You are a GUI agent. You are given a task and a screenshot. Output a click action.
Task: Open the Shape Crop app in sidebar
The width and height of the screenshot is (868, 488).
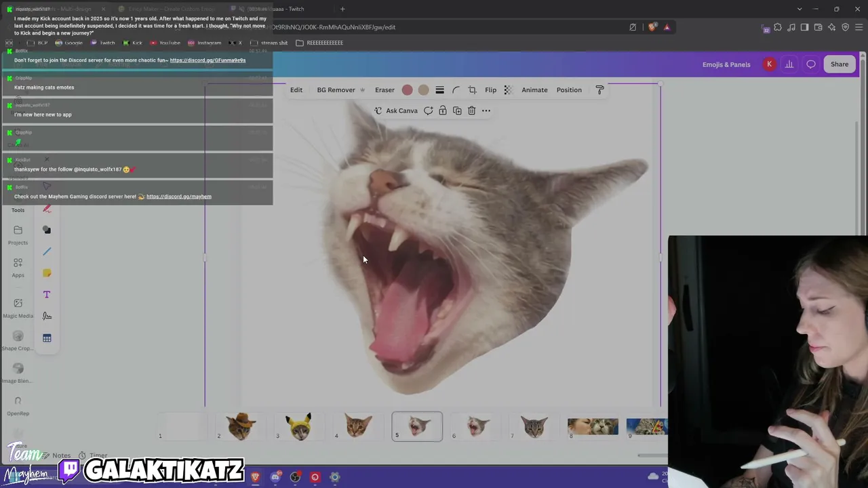tap(18, 341)
